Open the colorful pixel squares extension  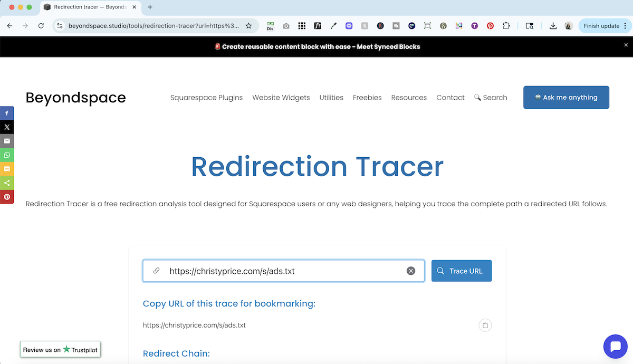click(x=458, y=25)
